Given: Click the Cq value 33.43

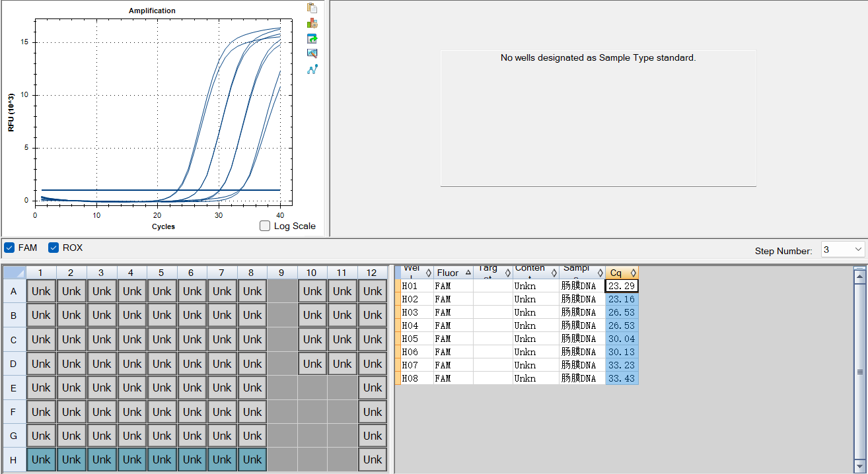Looking at the screenshot, I should (622, 378).
